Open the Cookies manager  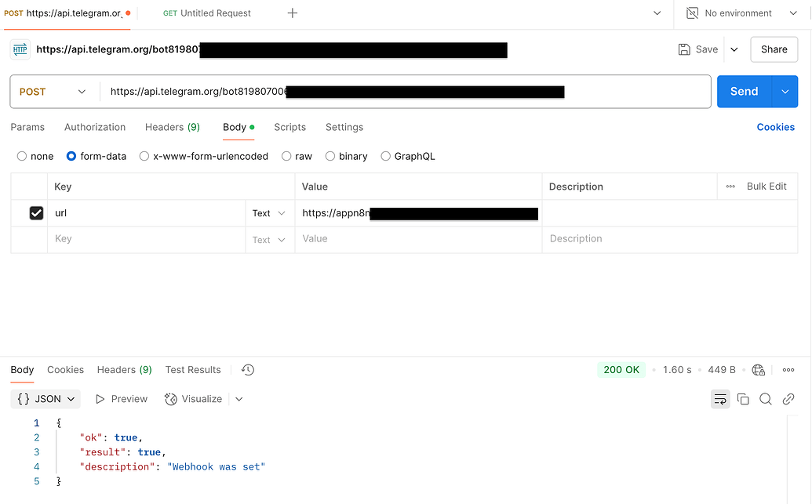coord(775,127)
